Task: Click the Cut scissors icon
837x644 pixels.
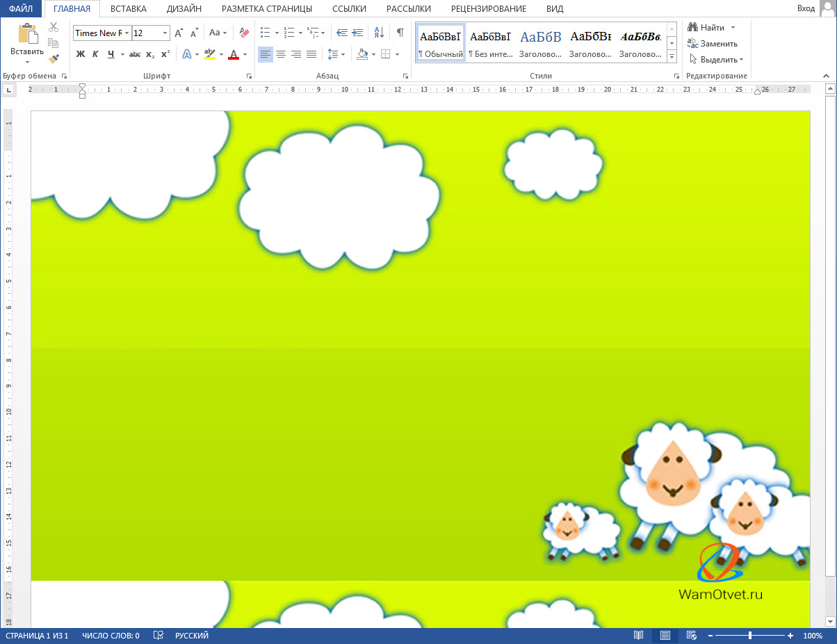Action: click(54, 27)
